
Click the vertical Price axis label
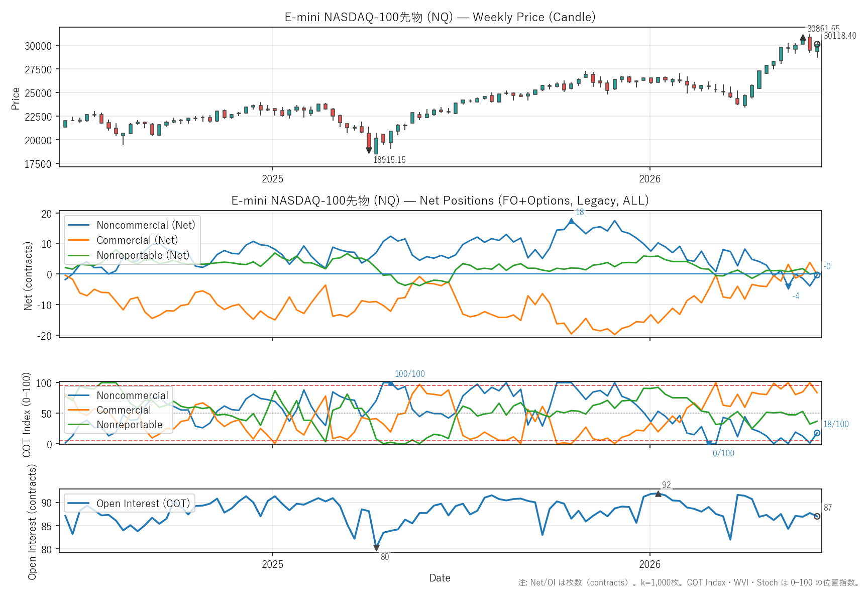click(x=16, y=98)
